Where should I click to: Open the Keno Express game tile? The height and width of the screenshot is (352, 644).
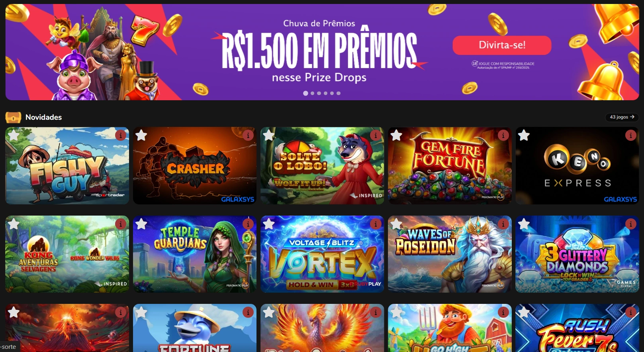click(x=577, y=166)
